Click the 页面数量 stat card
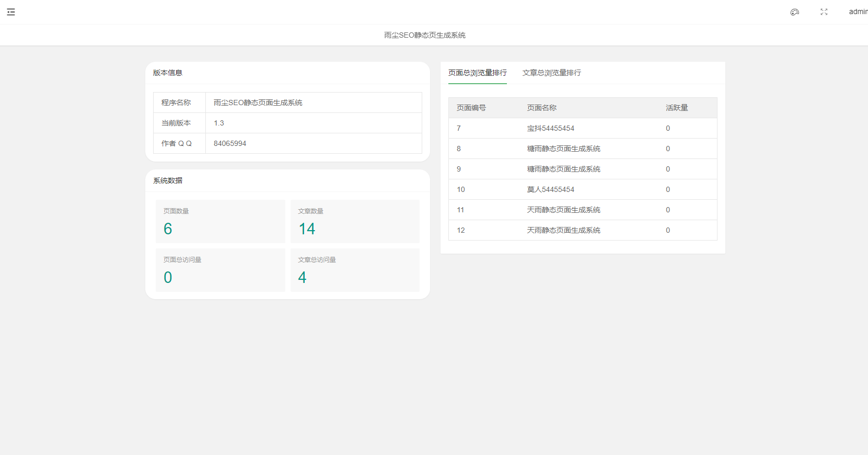The height and width of the screenshot is (455, 868). coord(220,221)
